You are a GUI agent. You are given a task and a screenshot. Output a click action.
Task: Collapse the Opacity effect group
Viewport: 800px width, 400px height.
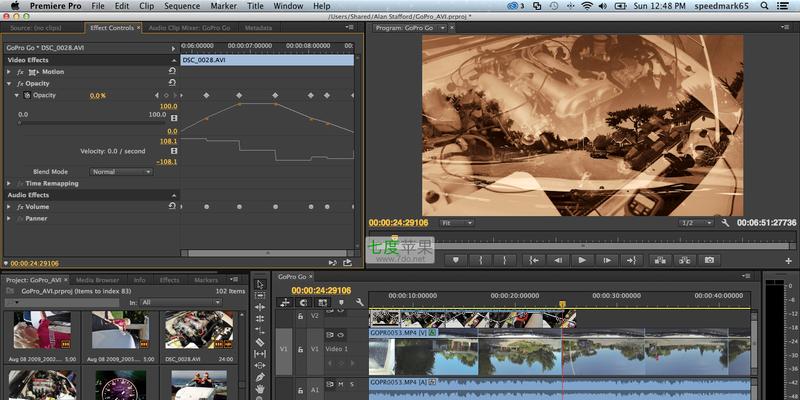pos(9,84)
